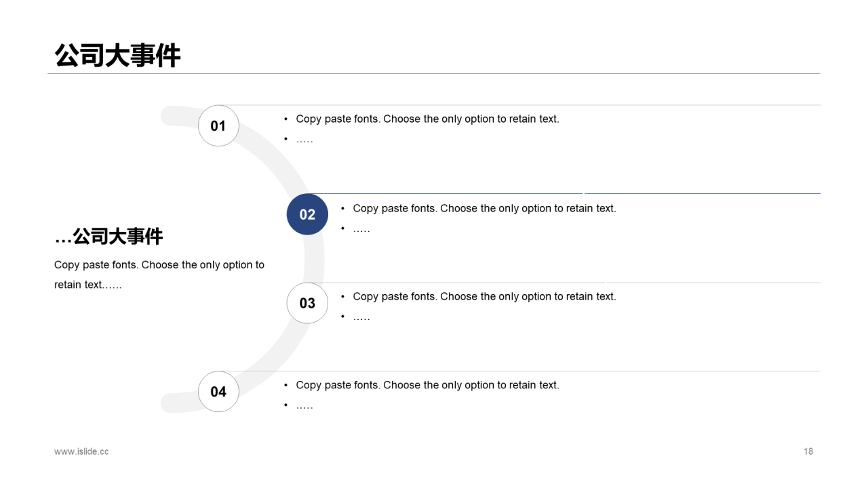This screenshot has width=868, height=488.
Task: Select the …公司大事件 subheading
Action: pyautogui.click(x=108, y=237)
